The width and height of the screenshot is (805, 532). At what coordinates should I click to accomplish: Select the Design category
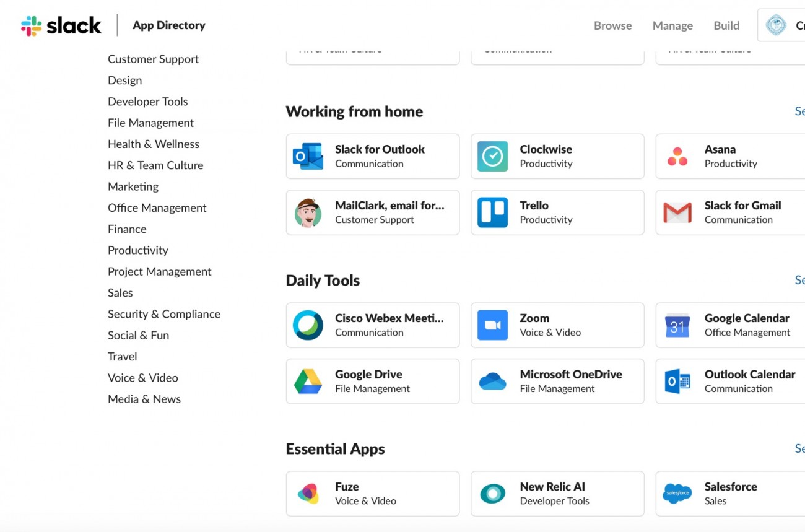[x=124, y=81]
